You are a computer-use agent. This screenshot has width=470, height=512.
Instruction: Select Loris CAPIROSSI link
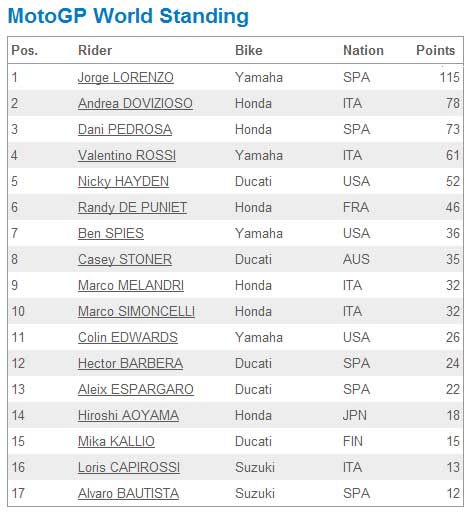click(x=129, y=467)
